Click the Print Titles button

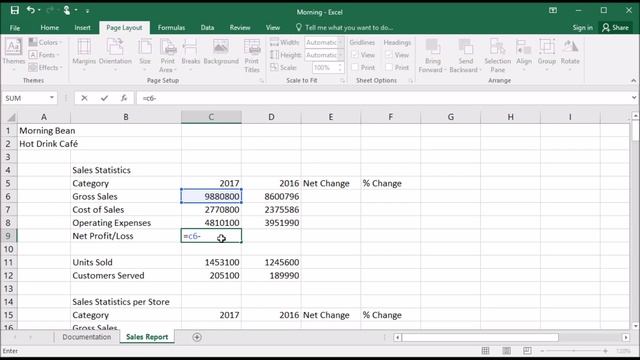[252, 56]
